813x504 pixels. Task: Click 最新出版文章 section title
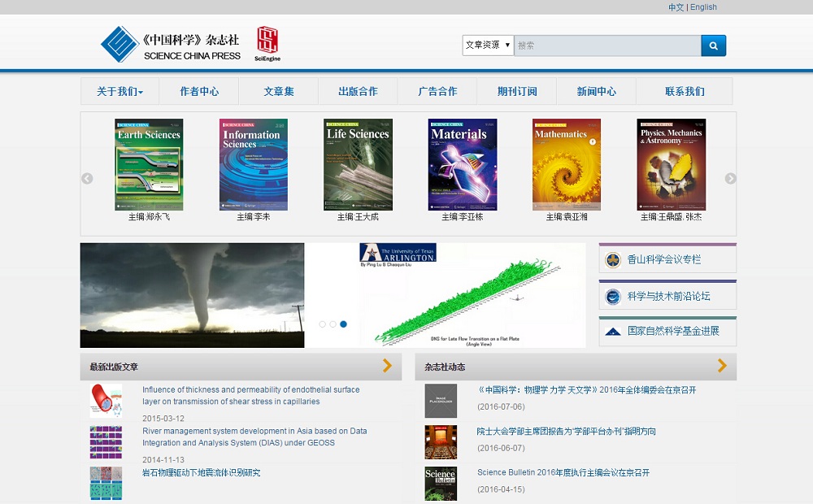point(114,367)
